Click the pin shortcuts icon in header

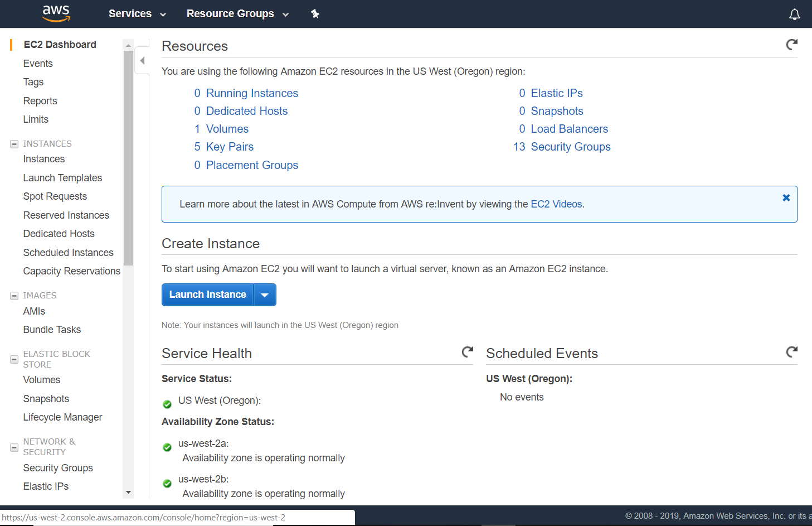pyautogui.click(x=315, y=14)
